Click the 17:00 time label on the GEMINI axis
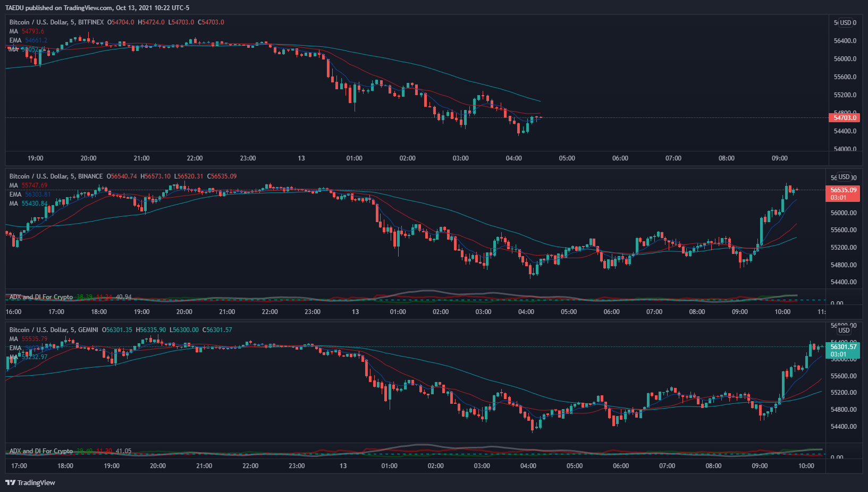 19,466
